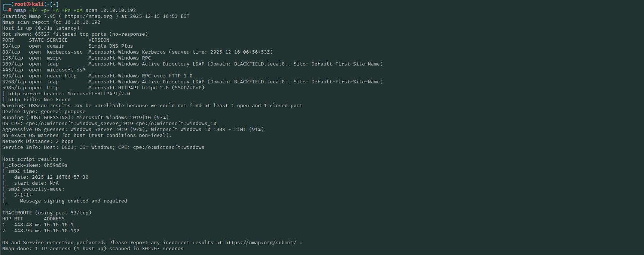Click the "Message signing enabled and required" line

pyautogui.click(x=73, y=201)
